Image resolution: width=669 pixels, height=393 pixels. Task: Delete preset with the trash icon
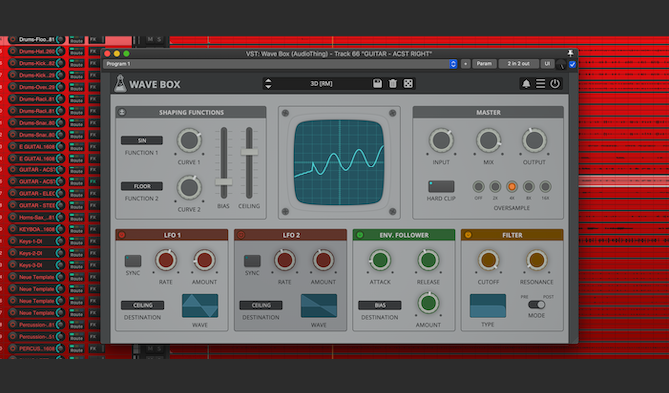click(393, 84)
